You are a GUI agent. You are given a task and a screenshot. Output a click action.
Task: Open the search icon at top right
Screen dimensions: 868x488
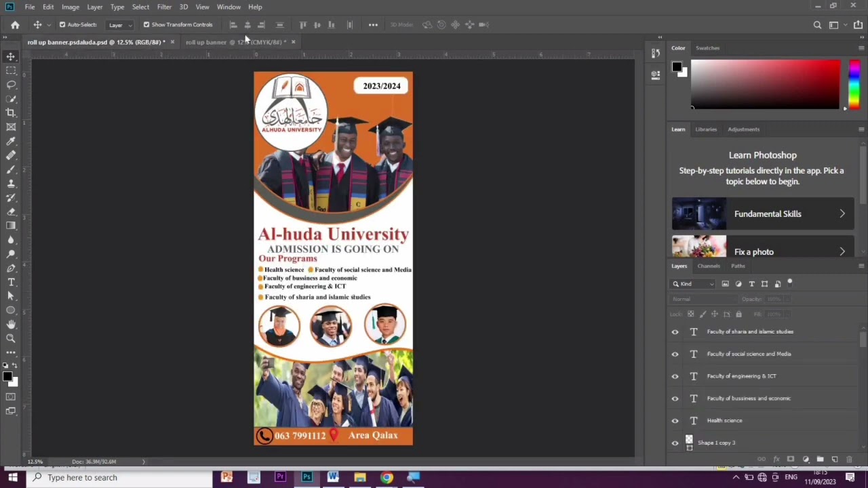(817, 25)
